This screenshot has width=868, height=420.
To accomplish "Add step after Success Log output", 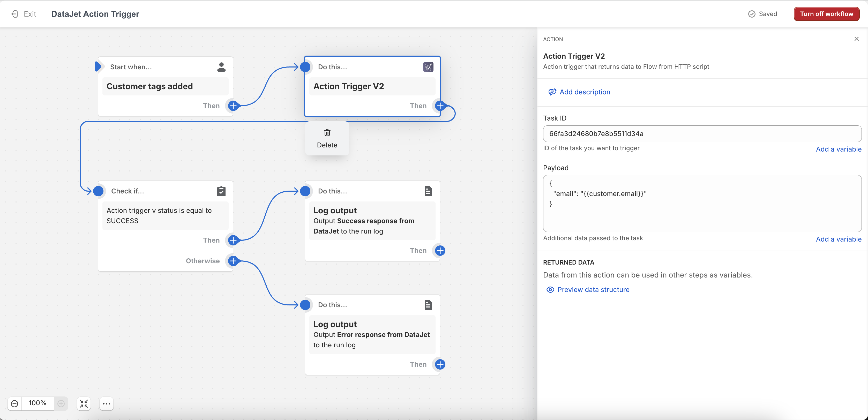I will (x=440, y=251).
